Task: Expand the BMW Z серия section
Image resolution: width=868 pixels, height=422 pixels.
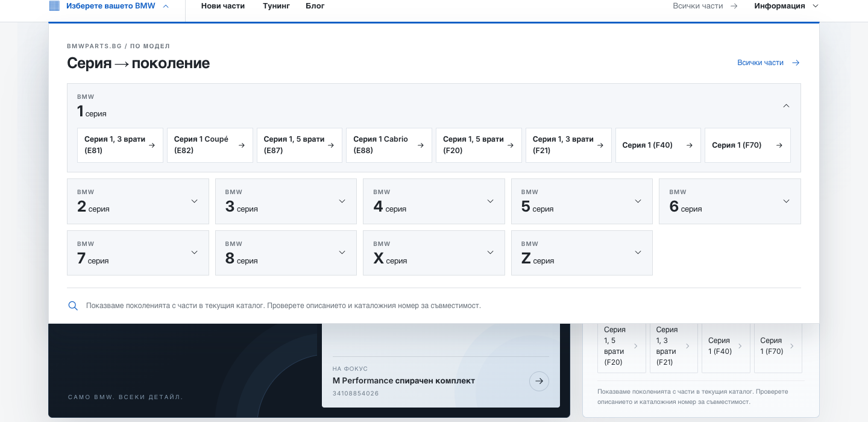Action: coord(582,253)
